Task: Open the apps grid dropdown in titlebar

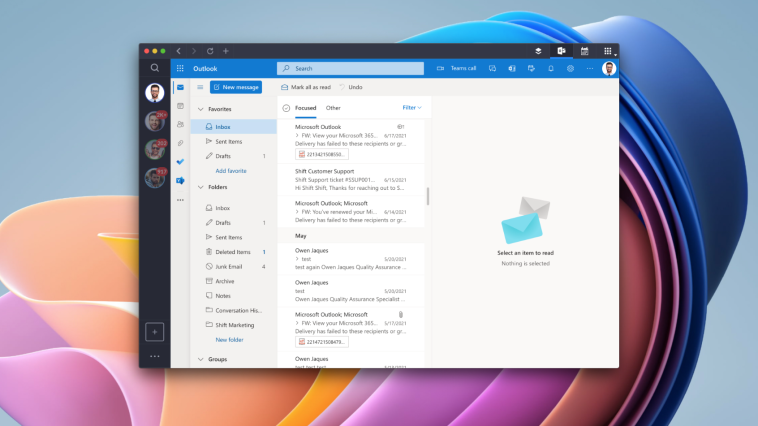Action: click(x=609, y=51)
